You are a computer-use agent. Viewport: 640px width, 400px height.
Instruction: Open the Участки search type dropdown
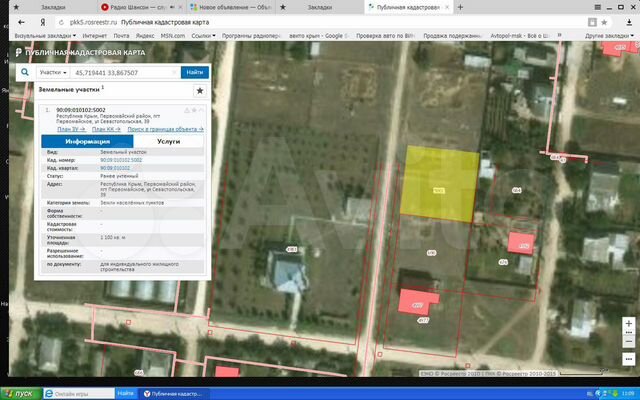pyautogui.click(x=53, y=72)
